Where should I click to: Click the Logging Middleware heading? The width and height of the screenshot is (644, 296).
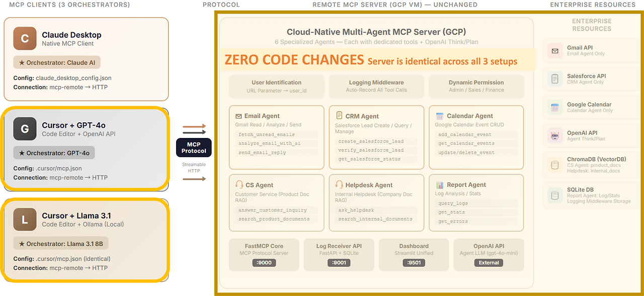coord(376,83)
